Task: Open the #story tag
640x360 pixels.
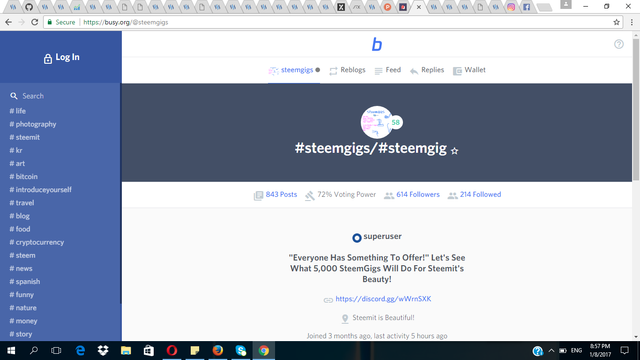Action: [x=21, y=334]
